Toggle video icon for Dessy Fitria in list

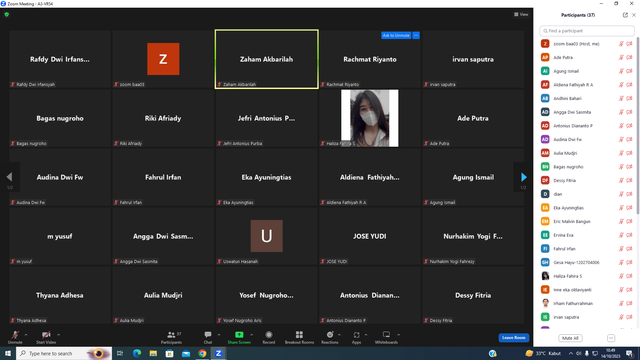click(629, 180)
